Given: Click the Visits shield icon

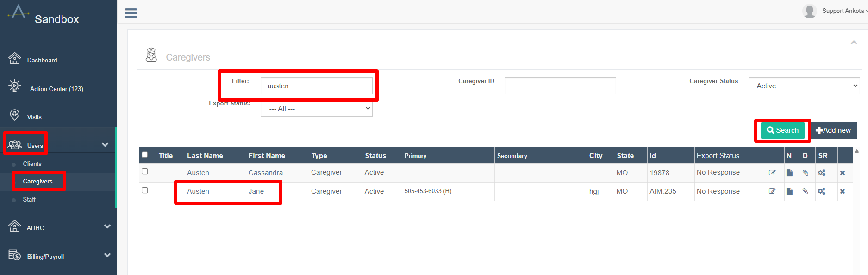Looking at the screenshot, I should [15, 115].
